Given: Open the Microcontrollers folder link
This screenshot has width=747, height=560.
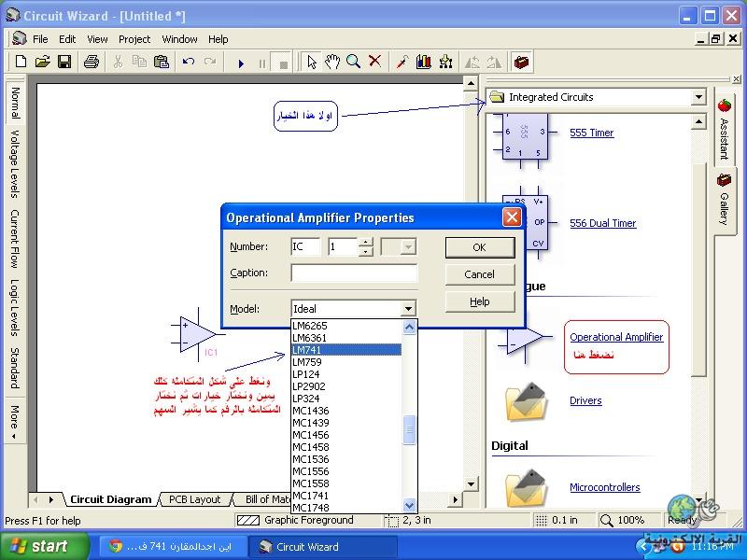Looking at the screenshot, I should 604,487.
